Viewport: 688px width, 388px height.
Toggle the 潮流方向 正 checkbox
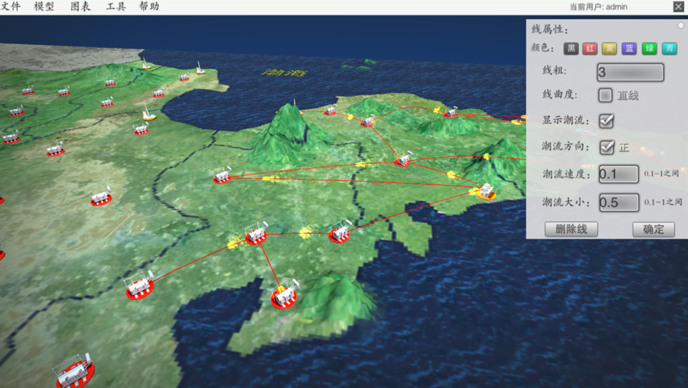point(607,147)
